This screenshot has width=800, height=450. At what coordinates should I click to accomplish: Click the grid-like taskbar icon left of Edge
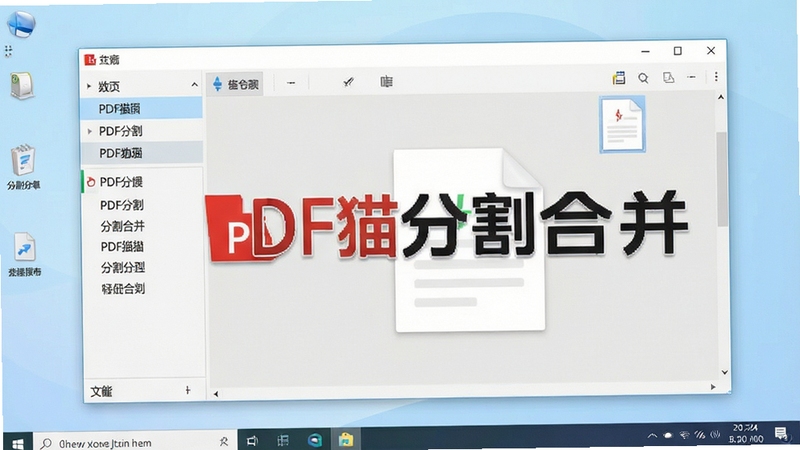pyautogui.click(x=283, y=441)
